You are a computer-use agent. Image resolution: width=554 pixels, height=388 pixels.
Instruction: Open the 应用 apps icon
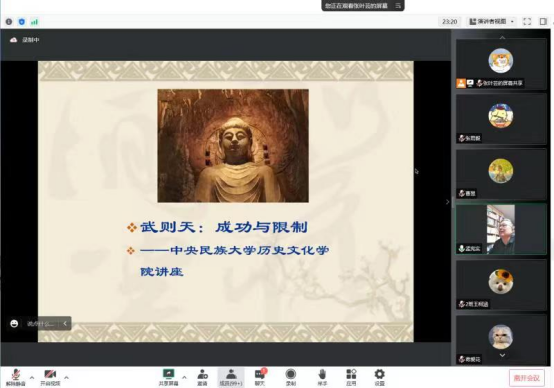pyautogui.click(x=351, y=377)
